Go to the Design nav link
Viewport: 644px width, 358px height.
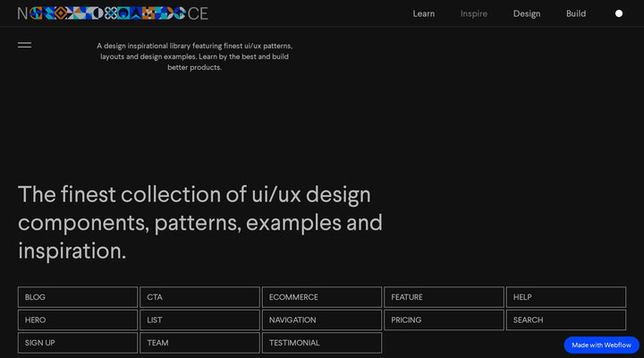click(527, 13)
